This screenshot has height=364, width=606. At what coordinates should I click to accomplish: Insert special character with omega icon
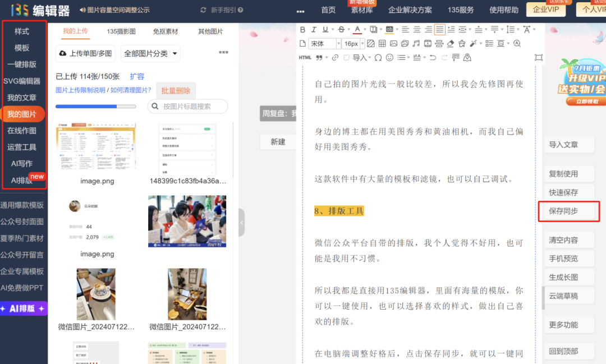(378, 57)
